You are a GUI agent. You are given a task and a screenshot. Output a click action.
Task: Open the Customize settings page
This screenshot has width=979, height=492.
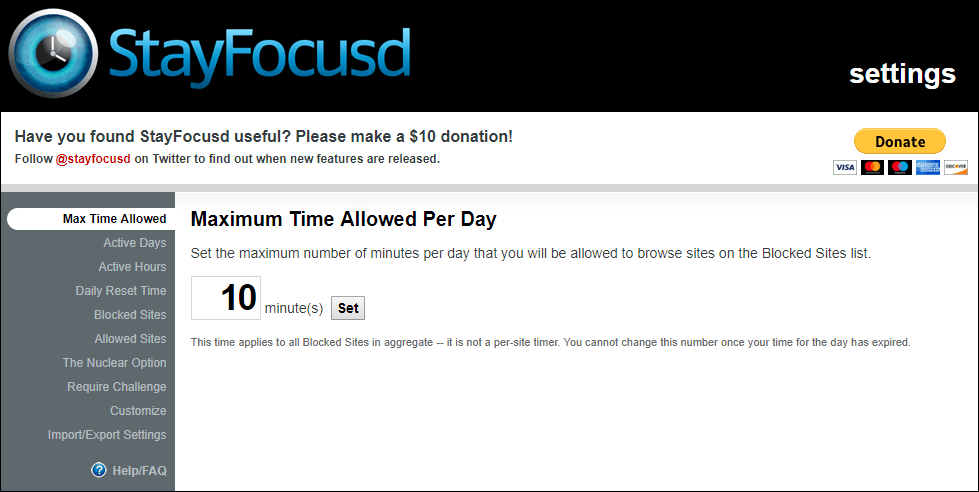coord(138,411)
